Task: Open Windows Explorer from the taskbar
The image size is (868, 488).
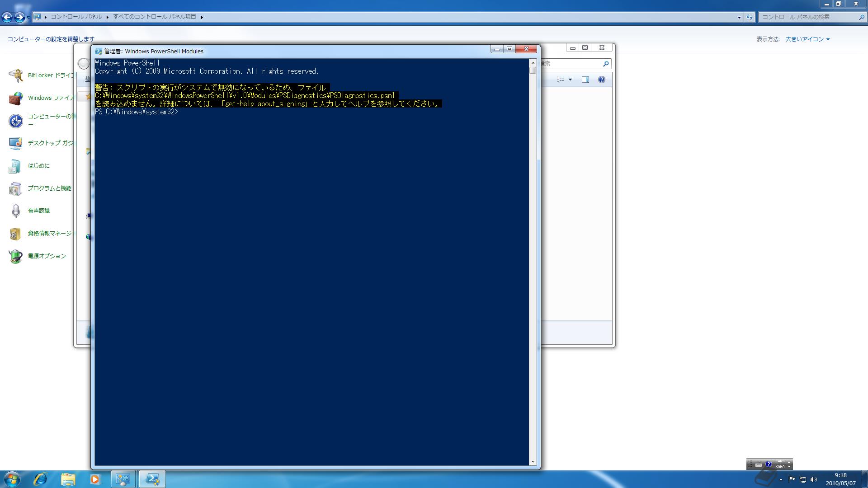Action: click(x=68, y=479)
